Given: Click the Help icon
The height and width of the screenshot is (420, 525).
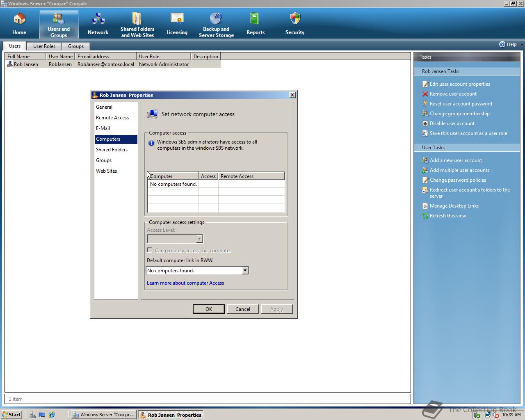Looking at the screenshot, I should [x=502, y=44].
